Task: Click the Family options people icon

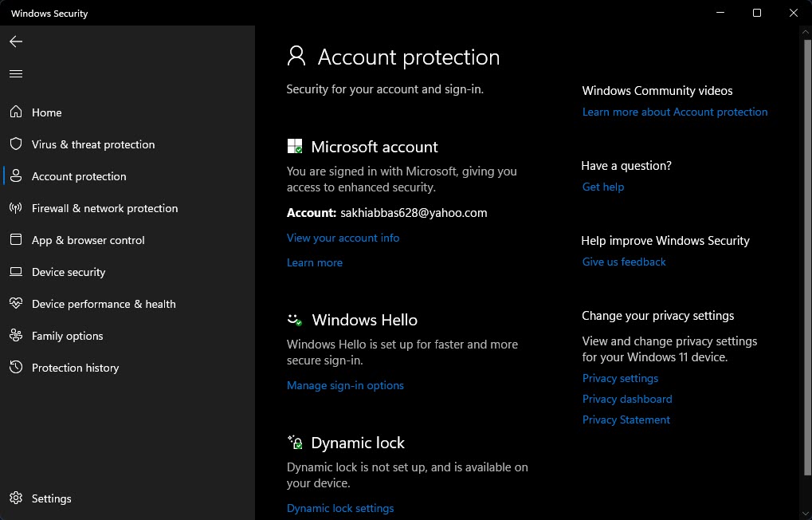Action: click(x=16, y=336)
